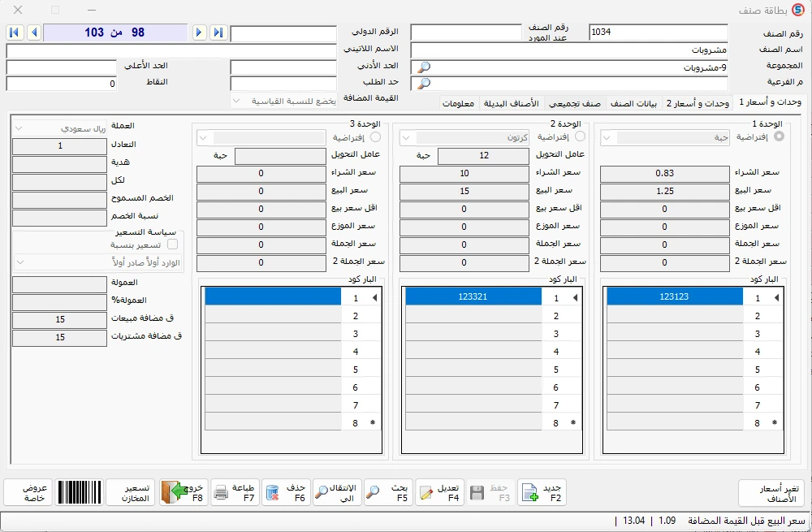
Task: Click the Latin name (الاسم اللاتيني) field
Action: 171,50
